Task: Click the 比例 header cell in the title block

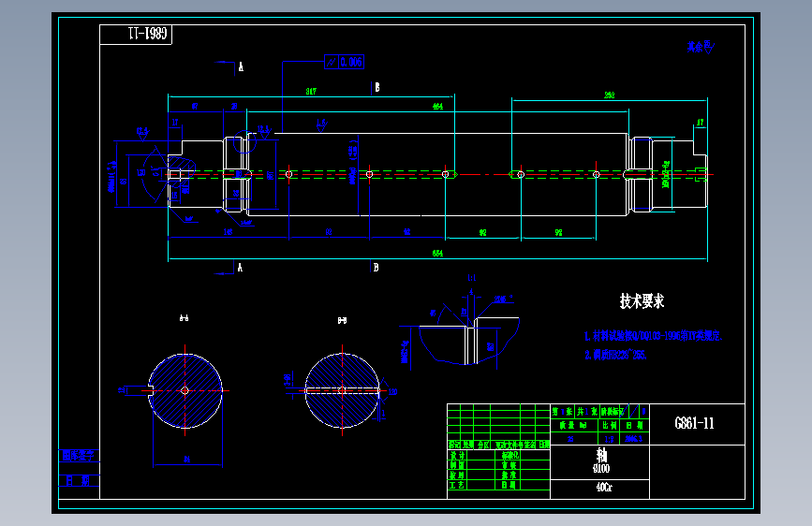Action: pyautogui.click(x=609, y=425)
